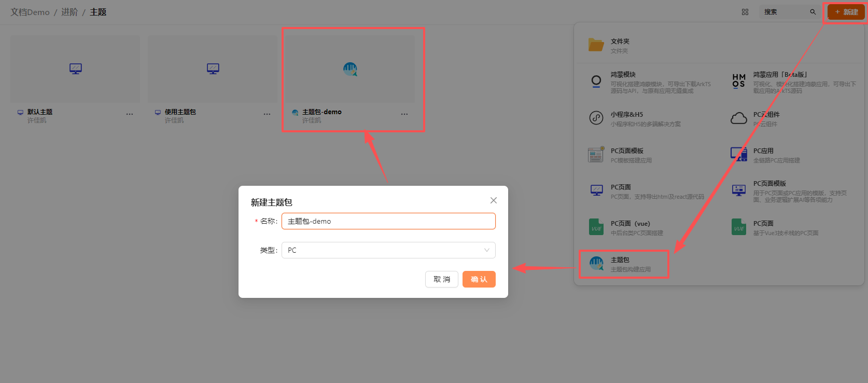Click the 取消 cancel button
Screen dimensions: 868x383
pos(441,279)
